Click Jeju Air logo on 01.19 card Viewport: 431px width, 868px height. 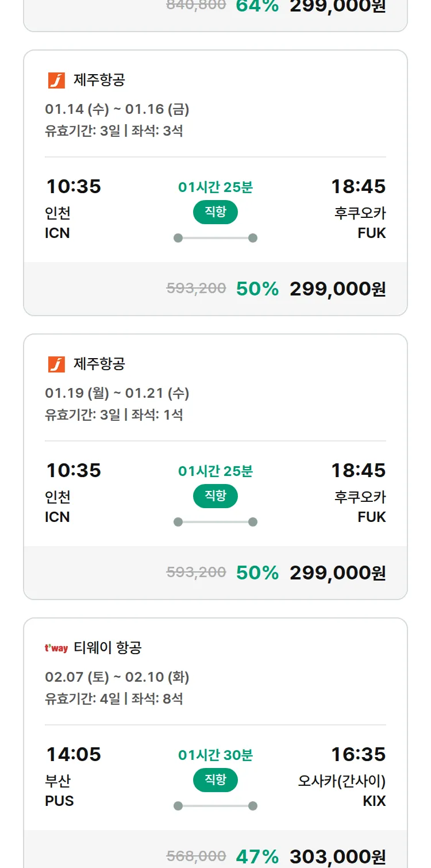tap(56, 364)
